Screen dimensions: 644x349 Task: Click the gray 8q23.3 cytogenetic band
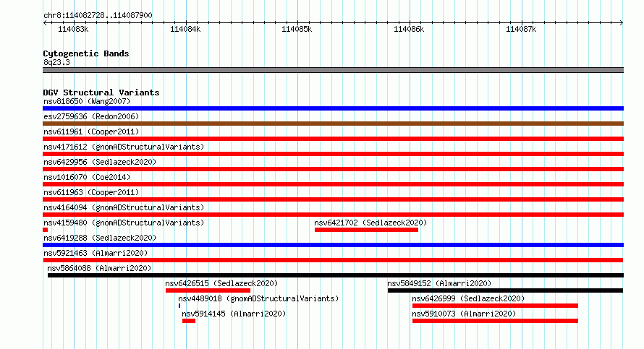click(333, 70)
